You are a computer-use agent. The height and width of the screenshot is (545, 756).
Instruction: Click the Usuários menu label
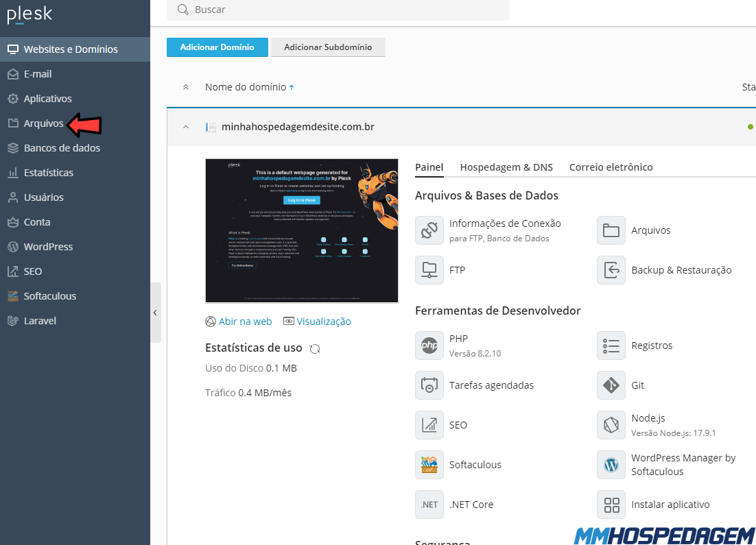[x=44, y=197]
